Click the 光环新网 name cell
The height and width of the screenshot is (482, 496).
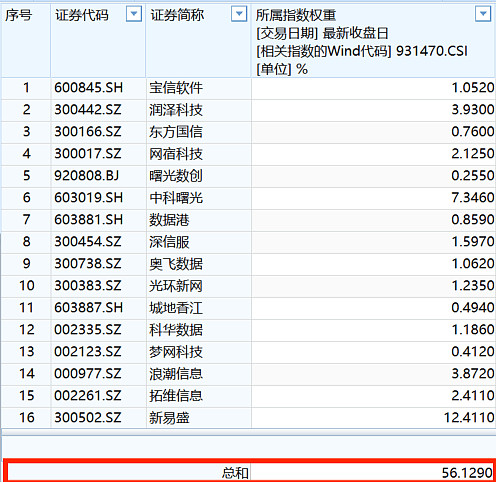199,286
